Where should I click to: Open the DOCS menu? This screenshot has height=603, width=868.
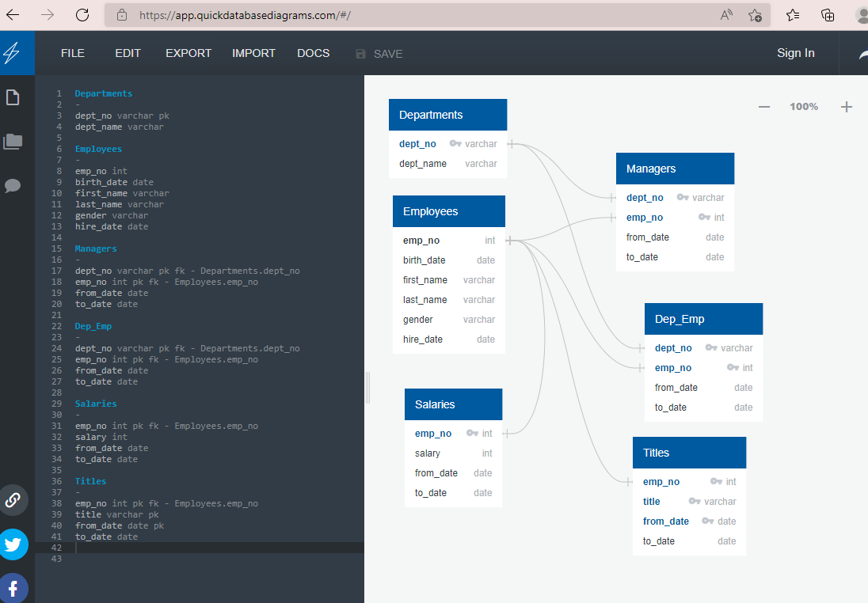coord(313,53)
